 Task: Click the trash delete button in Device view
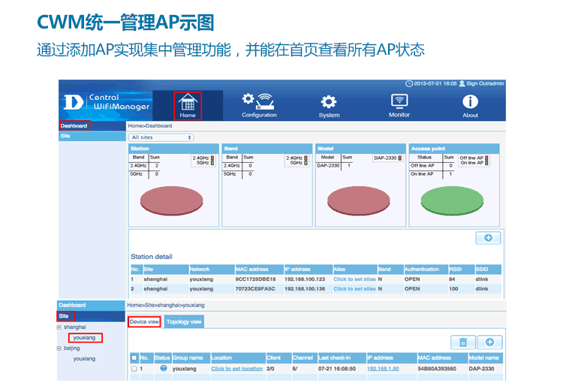tap(463, 342)
